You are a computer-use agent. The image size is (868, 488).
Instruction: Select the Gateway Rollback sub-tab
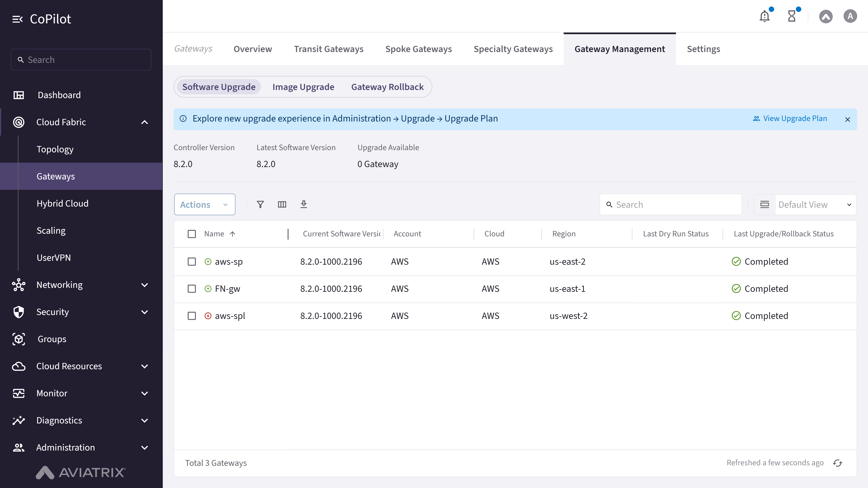click(x=388, y=87)
